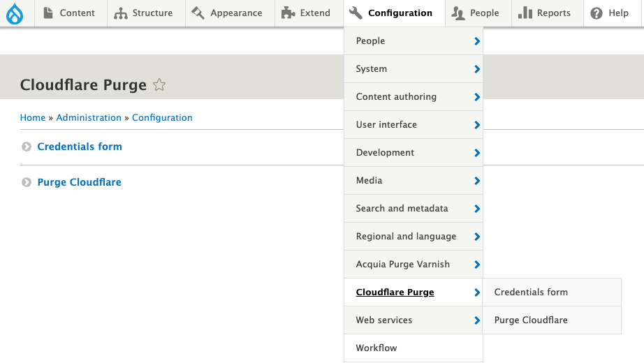Open the People toolbar menu
Image resolution: width=644 pixels, height=363 pixels.
pos(478,13)
